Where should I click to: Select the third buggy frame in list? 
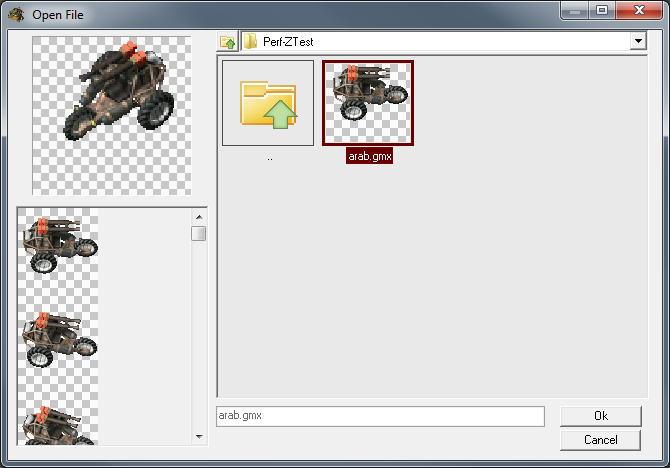(x=59, y=421)
